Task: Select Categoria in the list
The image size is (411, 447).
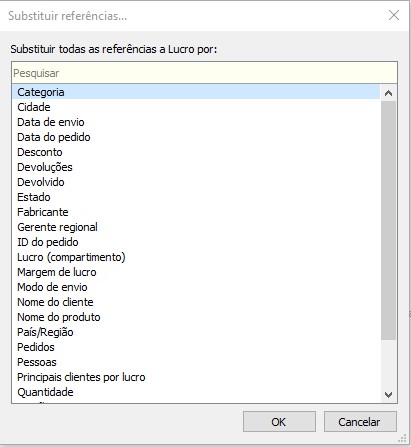Action: (196, 92)
